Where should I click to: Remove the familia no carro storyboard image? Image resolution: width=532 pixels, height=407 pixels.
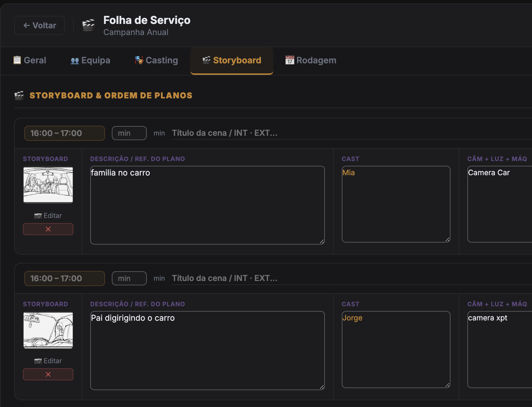point(48,229)
